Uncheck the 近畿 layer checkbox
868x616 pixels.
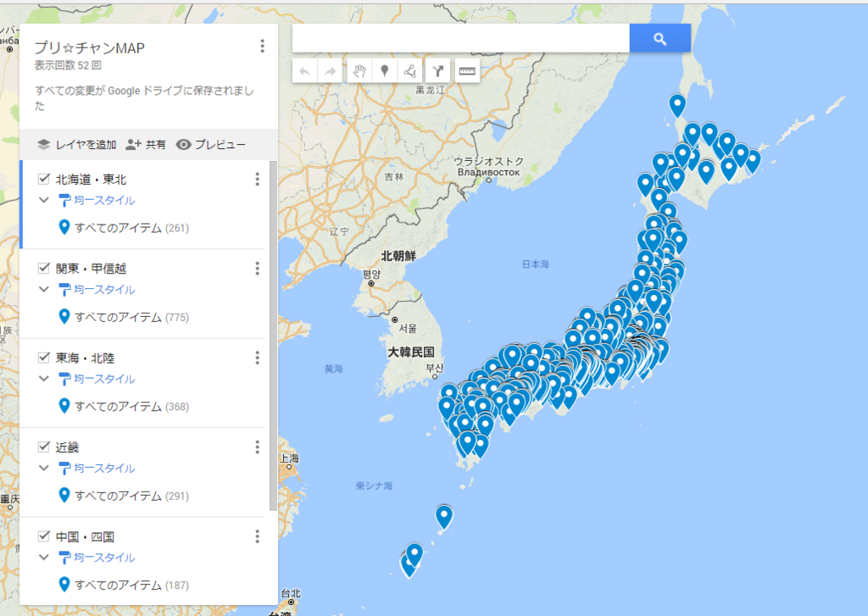(44, 446)
